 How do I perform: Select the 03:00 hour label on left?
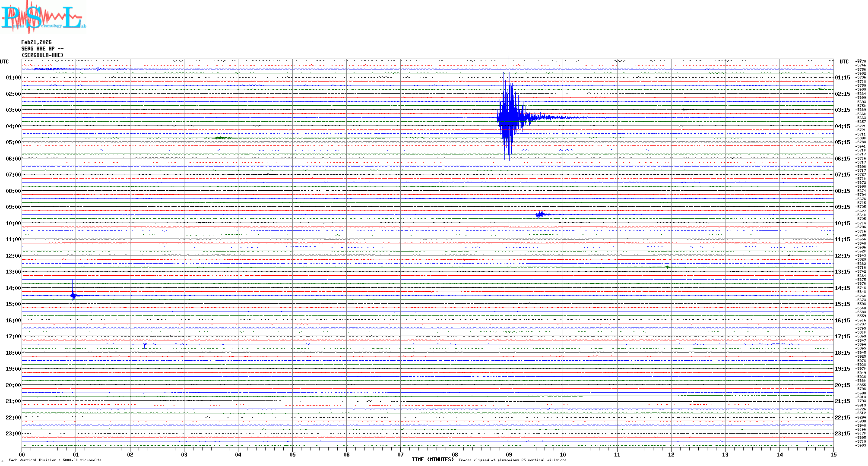[x=13, y=110]
